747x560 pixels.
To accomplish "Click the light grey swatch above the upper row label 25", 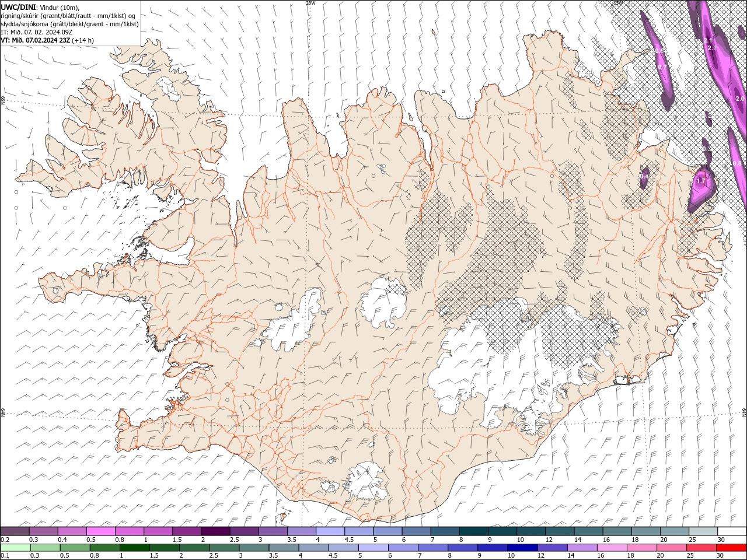I will point(704,531).
